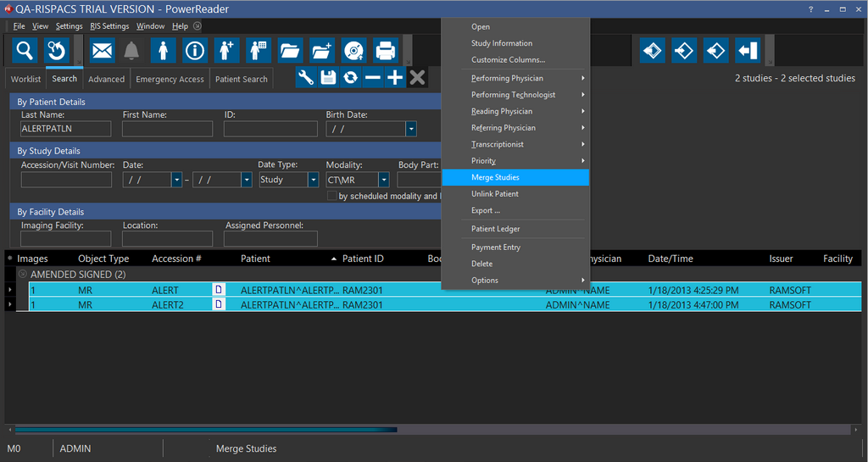
Task: Select Merge Studies from context menu
Action: point(496,177)
